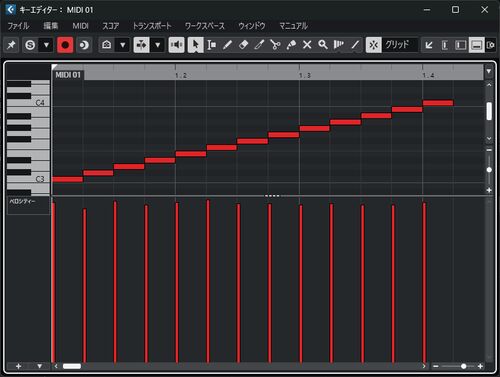Viewport: 500px width, 377px height.
Task: Toggle the left zone display icon
Action: (x=461, y=45)
